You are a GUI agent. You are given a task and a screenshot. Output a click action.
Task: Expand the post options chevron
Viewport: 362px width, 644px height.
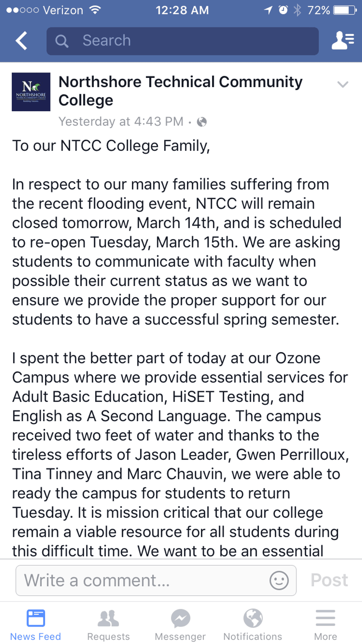(x=343, y=85)
